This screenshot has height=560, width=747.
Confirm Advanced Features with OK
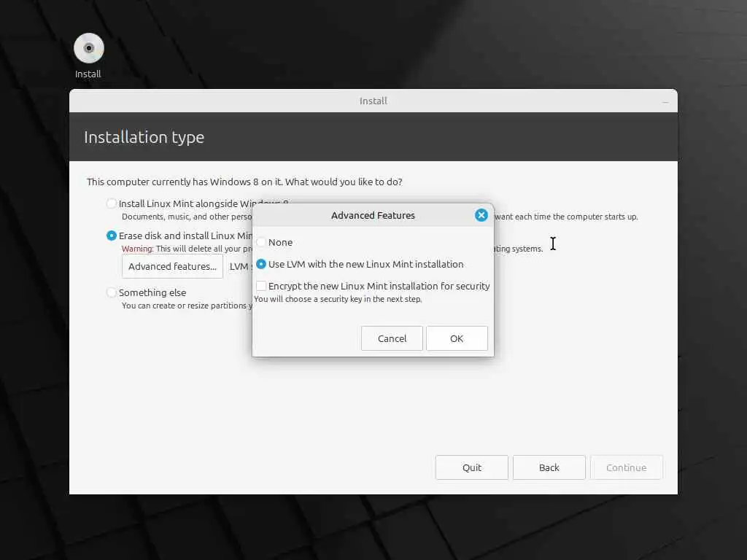457,338
